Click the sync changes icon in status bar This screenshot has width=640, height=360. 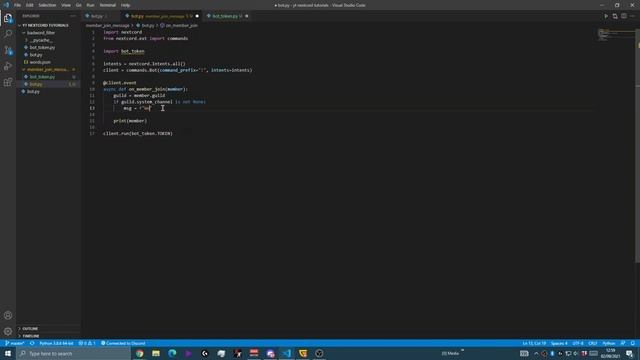tap(32, 343)
